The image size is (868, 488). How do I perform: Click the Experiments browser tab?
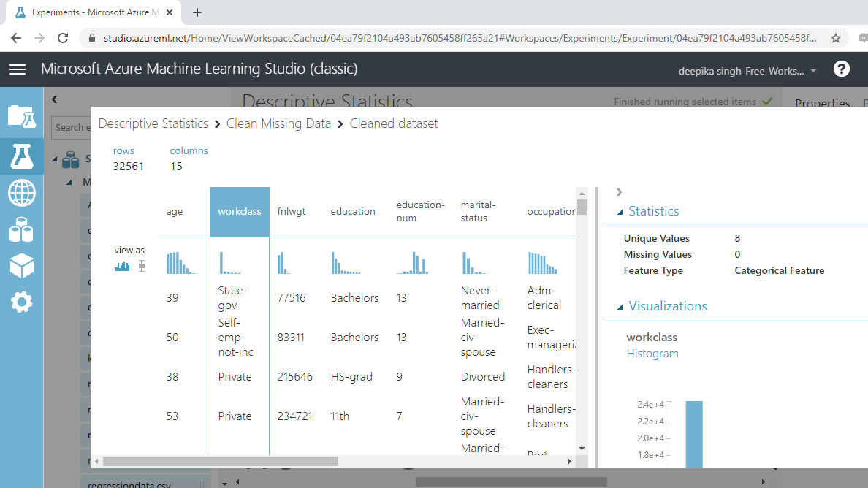[x=94, y=12]
